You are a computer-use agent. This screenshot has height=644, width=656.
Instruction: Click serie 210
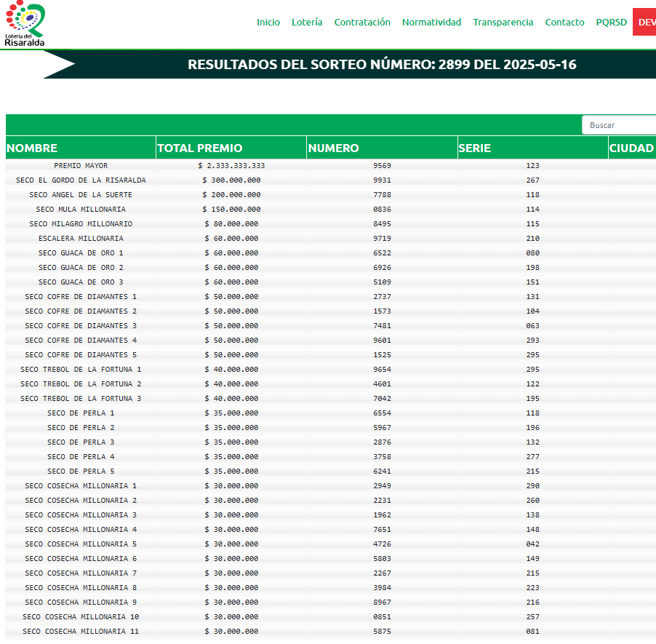point(532,239)
